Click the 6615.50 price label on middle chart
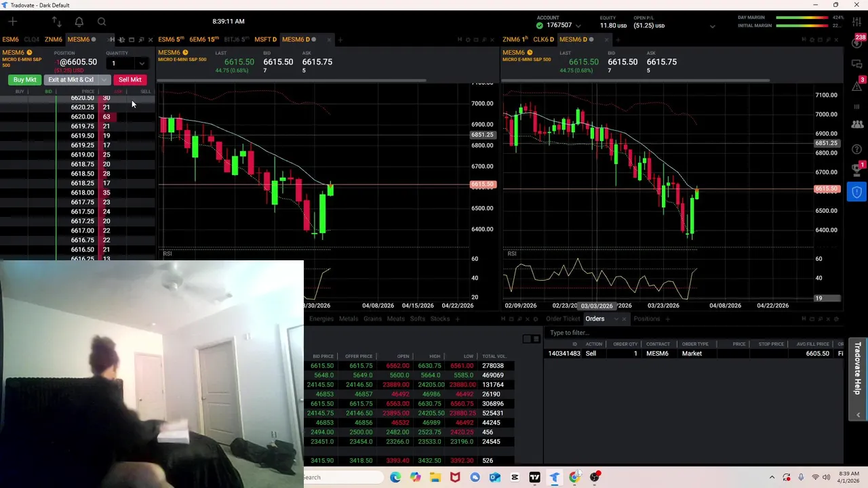The height and width of the screenshot is (488, 868). click(x=482, y=184)
